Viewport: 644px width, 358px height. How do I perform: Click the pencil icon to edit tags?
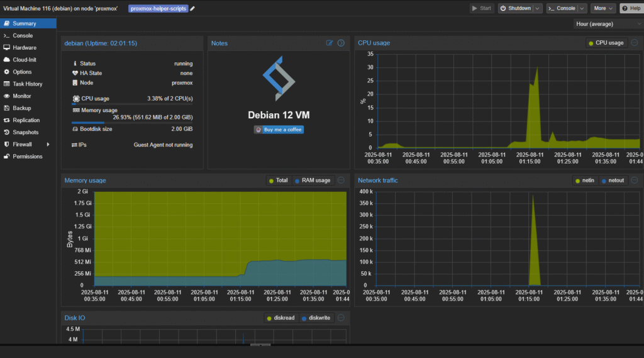[x=192, y=8]
